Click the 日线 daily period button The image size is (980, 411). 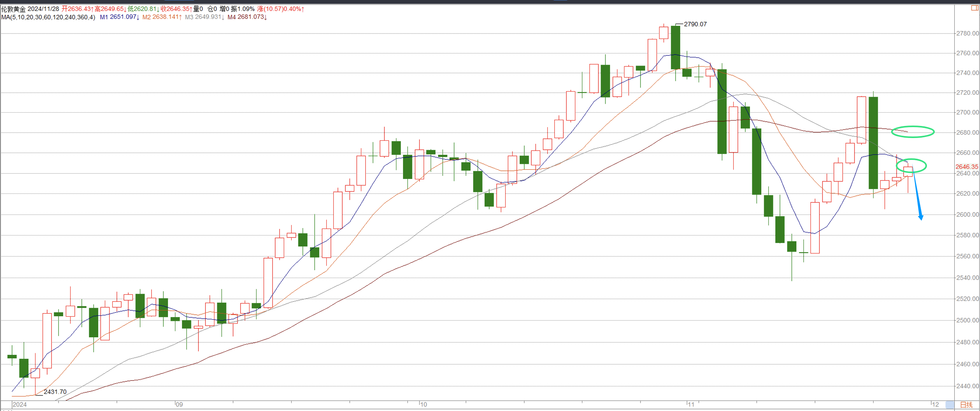(x=967, y=405)
